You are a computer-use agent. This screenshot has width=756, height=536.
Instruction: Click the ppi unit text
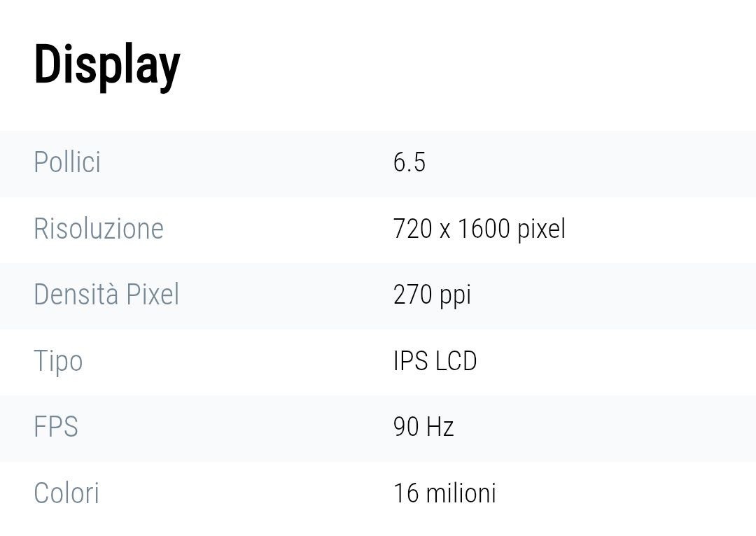(x=455, y=296)
